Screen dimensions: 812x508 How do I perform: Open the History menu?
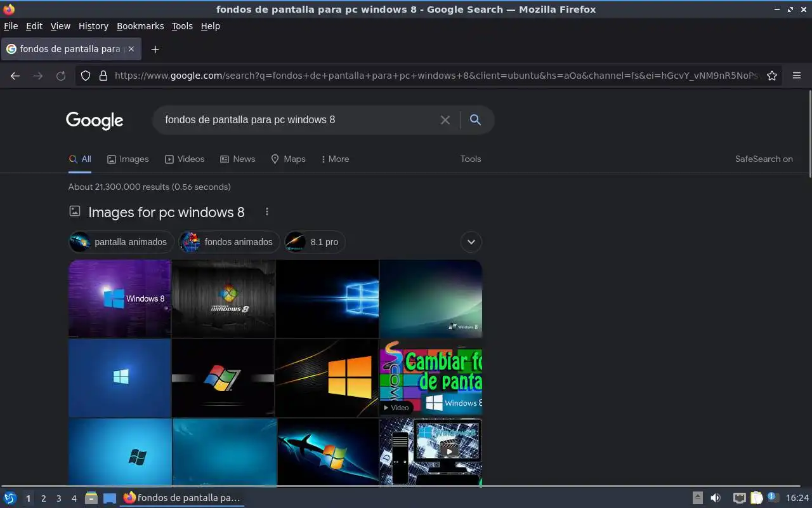click(93, 26)
